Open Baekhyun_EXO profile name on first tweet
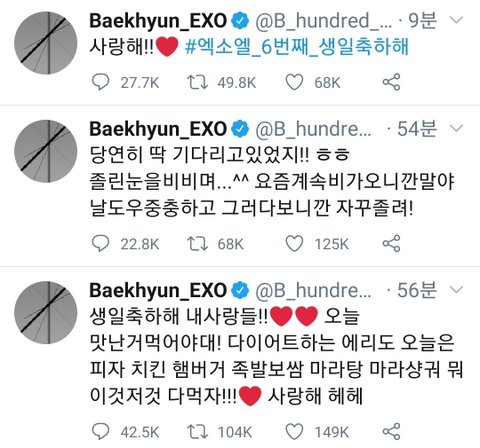Viewport: 480px width, 448px height. (x=158, y=21)
